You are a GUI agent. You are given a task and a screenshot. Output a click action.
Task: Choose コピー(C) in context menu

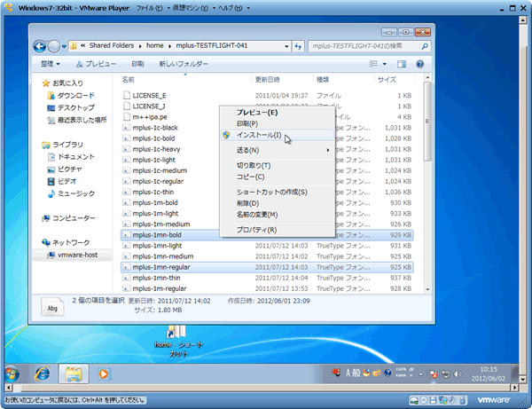(277, 177)
